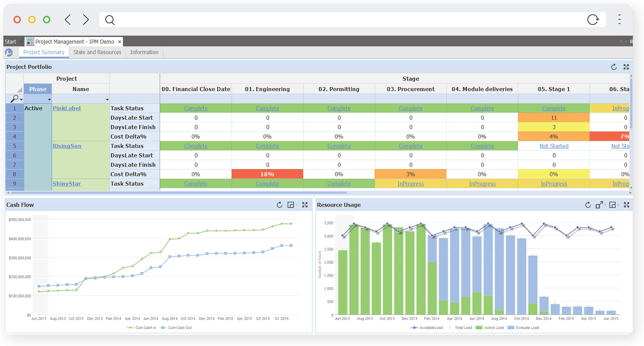Click the open-in-new-window icon on Resource Usage
644x346 pixels.
[599, 205]
